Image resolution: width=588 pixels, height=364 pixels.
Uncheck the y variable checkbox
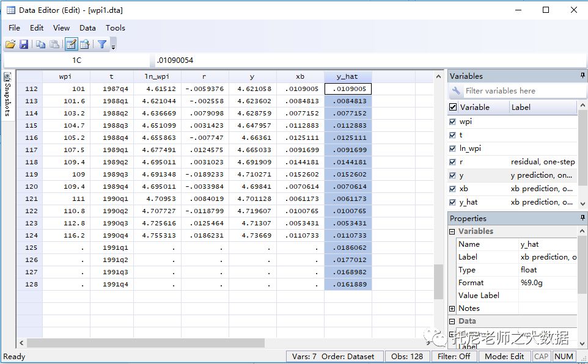(x=453, y=175)
